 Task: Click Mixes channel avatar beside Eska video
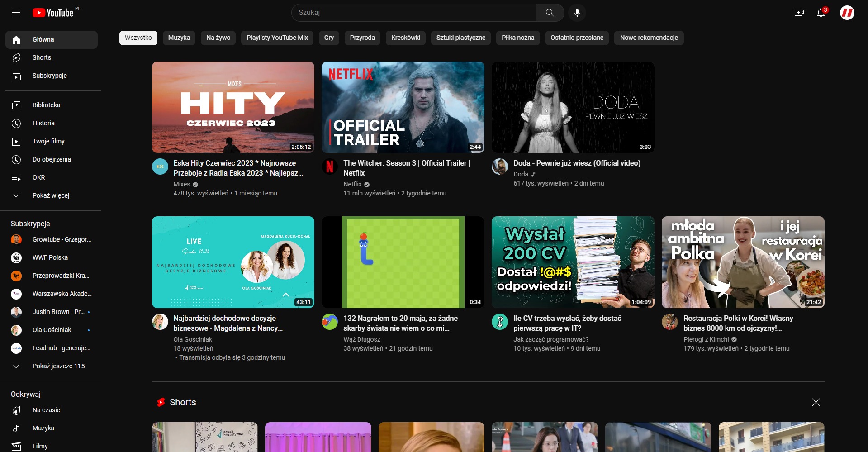160,167
